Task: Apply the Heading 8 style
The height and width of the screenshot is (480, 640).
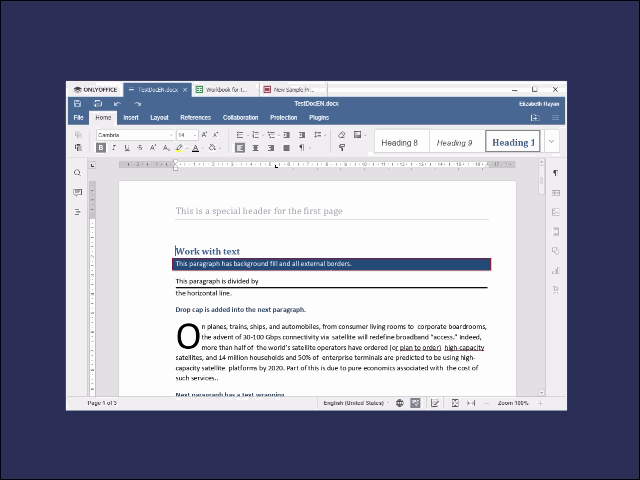Action: (401, 143)
